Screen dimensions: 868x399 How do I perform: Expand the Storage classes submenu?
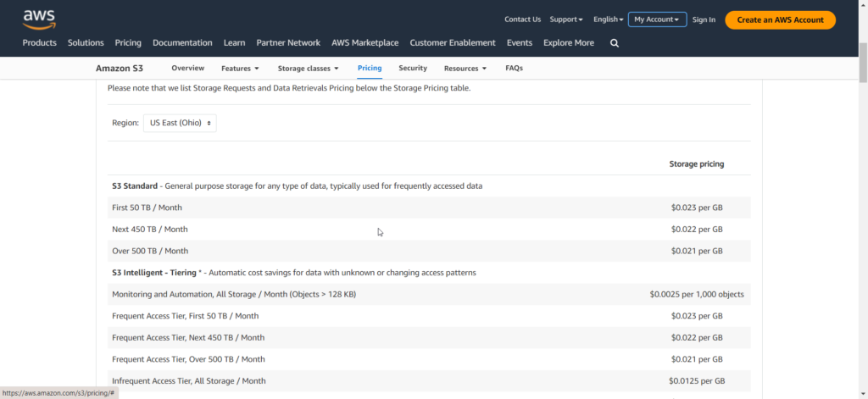(x=309, y=69)
